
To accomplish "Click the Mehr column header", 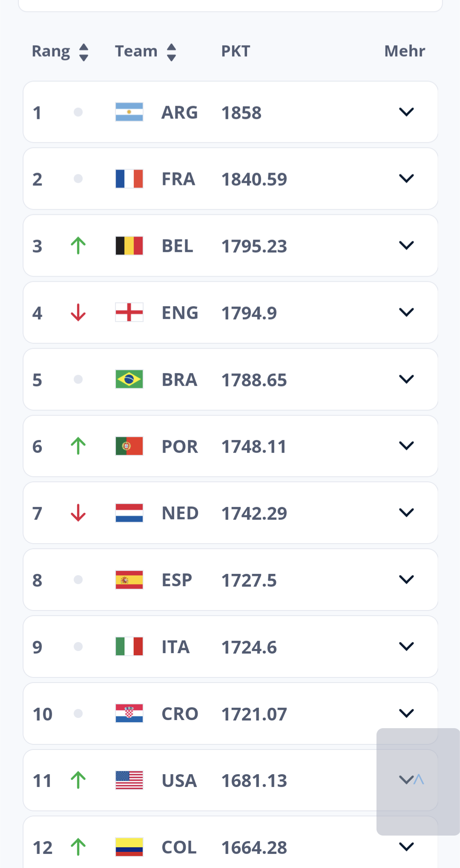I will pos(405,51).
